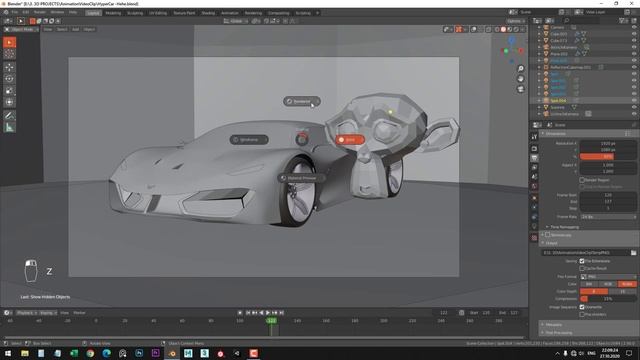Expand the Time Remapping subpanel
Image resolution: width=640 pixels, height=360 pixels.
564,227
